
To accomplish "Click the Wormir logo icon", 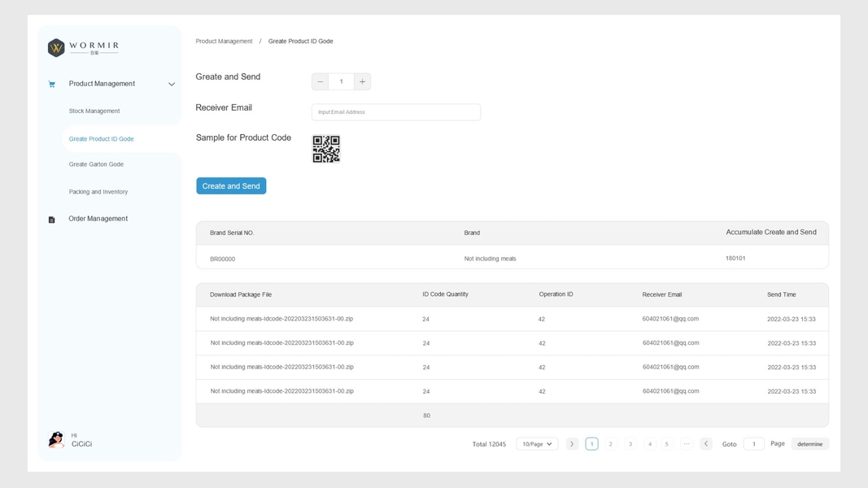I will click(56, 48).
